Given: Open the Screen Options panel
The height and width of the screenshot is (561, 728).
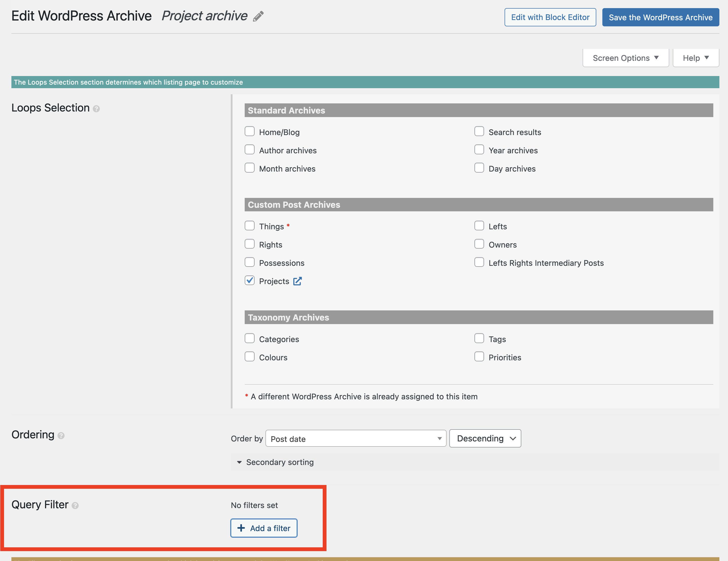Looking at the screenshot, I should 626,58.
